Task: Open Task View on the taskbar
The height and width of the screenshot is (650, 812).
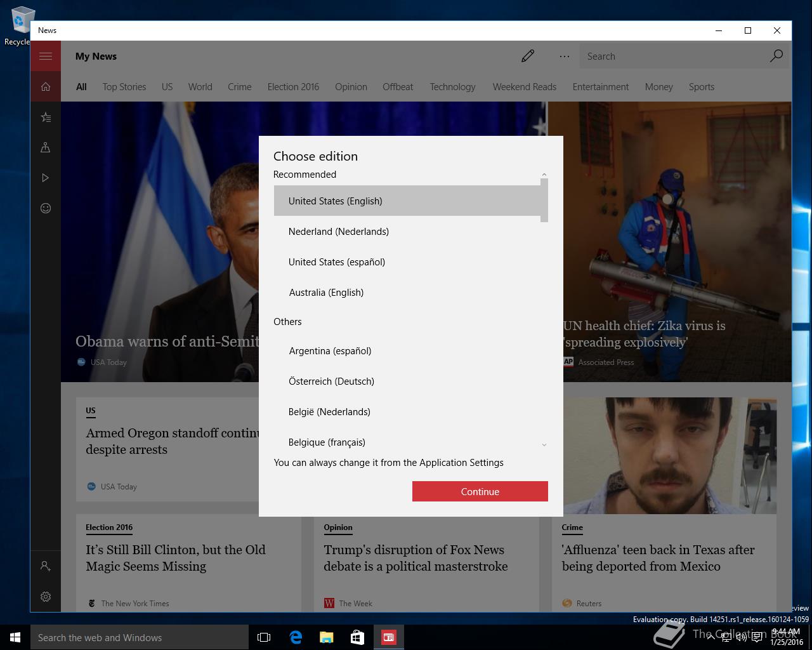Action: click(x=264, y=637)
